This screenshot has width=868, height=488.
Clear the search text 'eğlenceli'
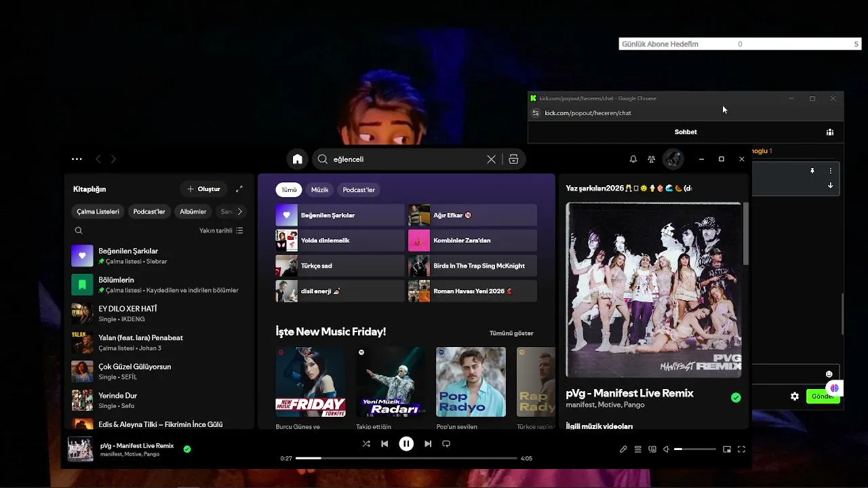[x=491, y=159]
